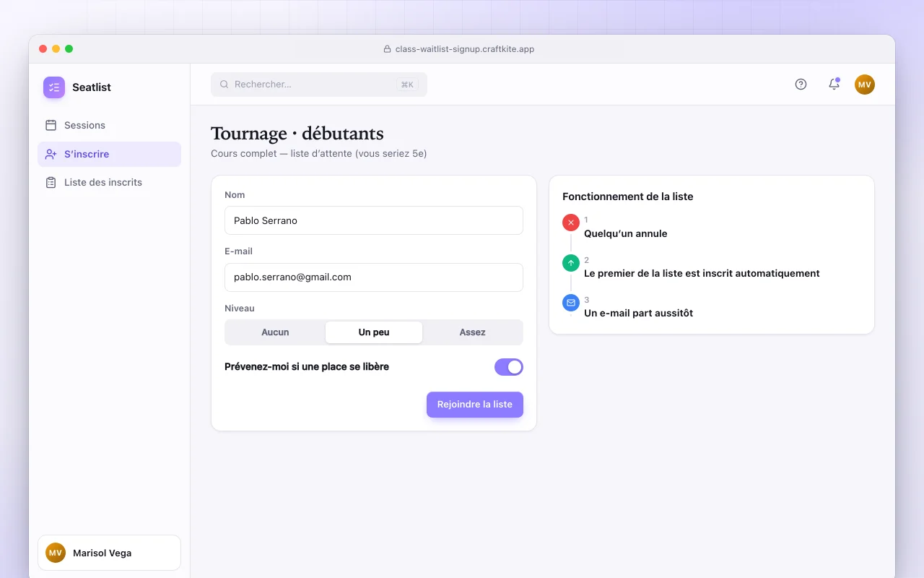Click 'Le premier de la liste est inscrit automatiquement'
This screenshot has width=924, height=578.
[x=702, y=274]
